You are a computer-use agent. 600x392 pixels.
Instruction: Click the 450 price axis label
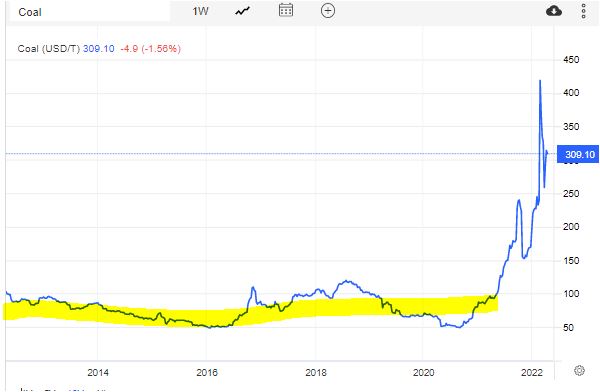click(x=571, y=60)
